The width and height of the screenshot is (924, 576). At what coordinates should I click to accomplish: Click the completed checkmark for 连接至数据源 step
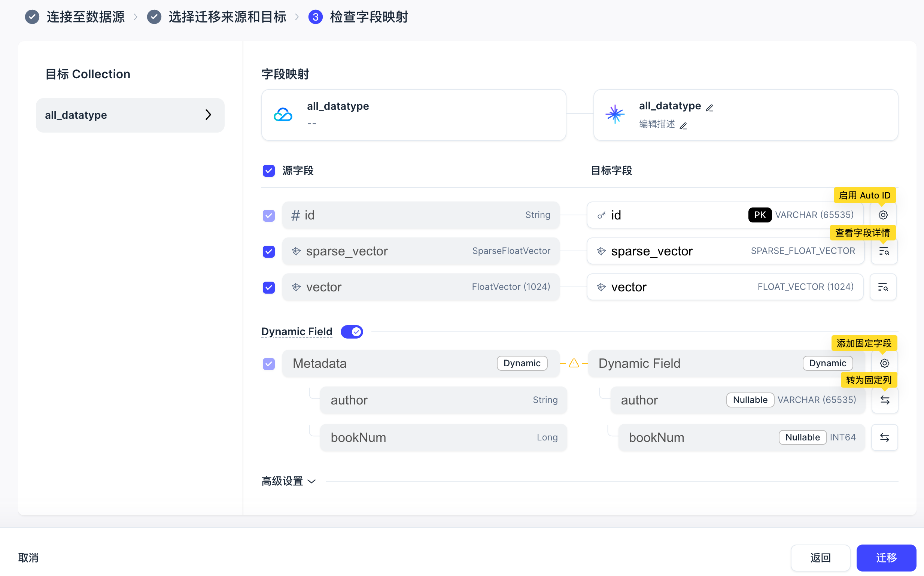32,17
